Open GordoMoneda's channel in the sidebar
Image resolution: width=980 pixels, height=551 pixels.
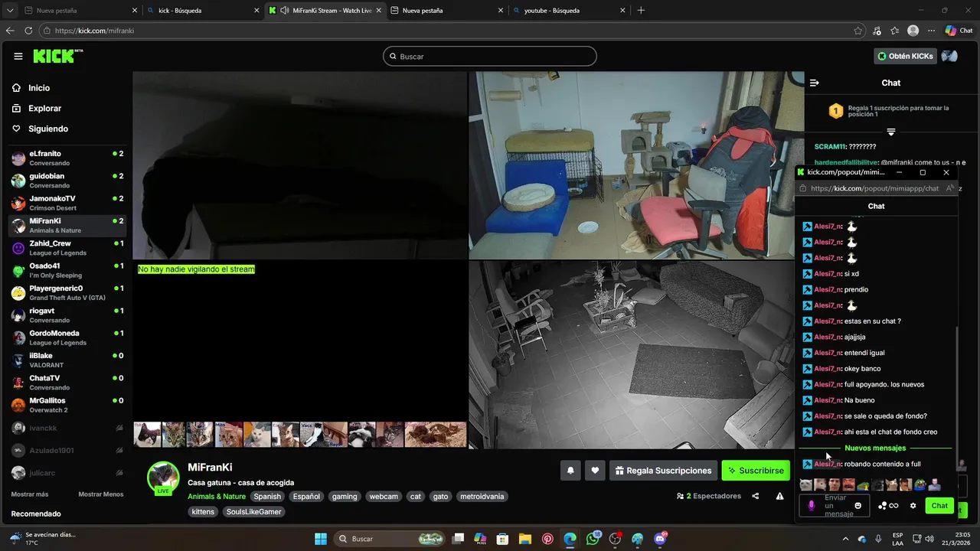tap(66, 337)
